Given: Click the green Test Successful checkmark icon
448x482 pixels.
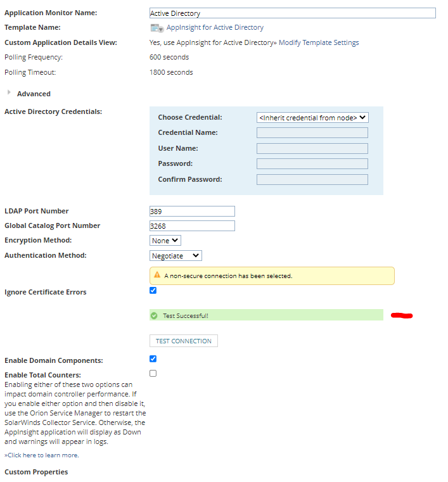Looking at the screenshot, I should [x=154, y=315].
